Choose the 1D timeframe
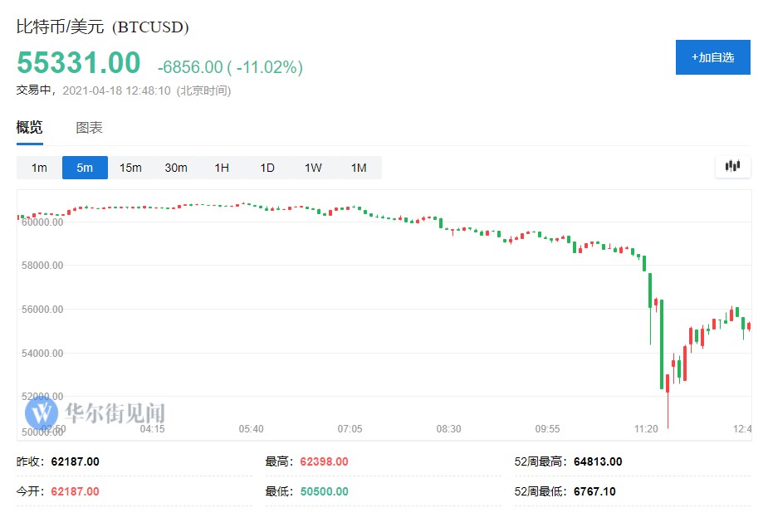 [x=267, y=168]
